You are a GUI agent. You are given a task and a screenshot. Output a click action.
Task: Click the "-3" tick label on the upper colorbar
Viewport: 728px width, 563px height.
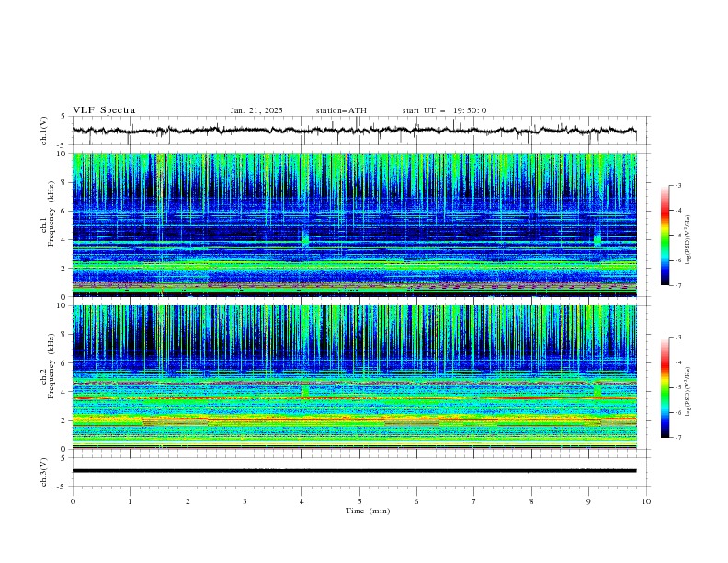tap(677, 185)
